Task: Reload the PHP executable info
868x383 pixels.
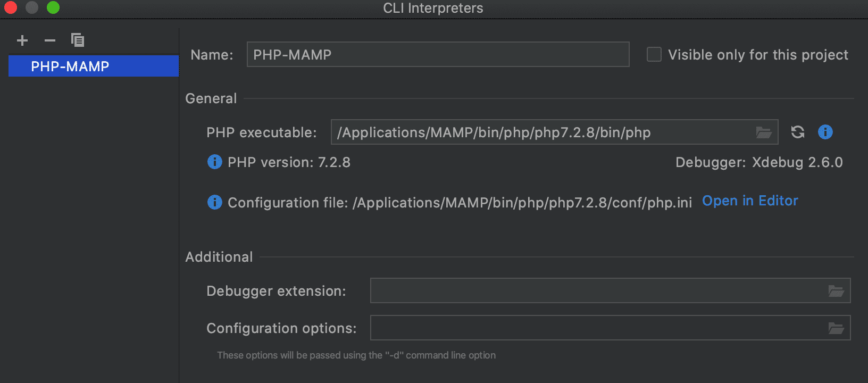Action: pyautogui.click(x=797, y=132)
